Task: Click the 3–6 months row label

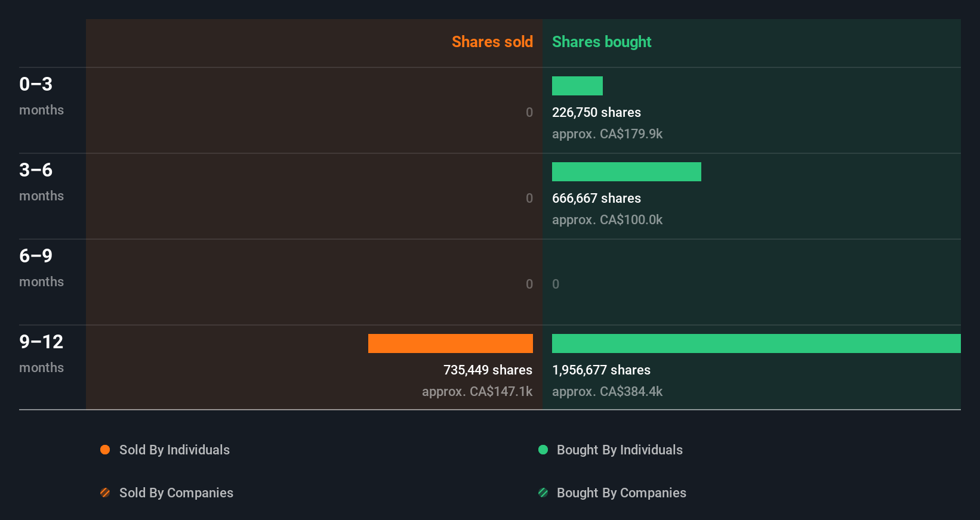Action: [x=41, y=182]
